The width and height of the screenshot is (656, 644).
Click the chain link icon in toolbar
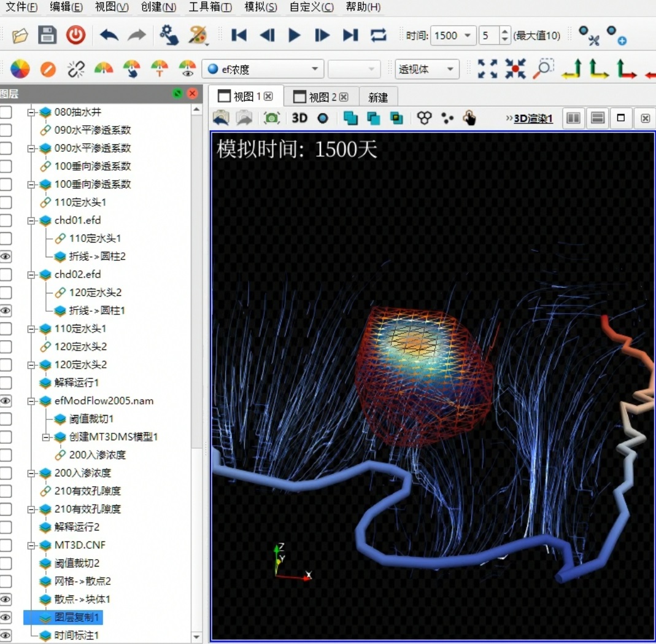tap(75, 69)
